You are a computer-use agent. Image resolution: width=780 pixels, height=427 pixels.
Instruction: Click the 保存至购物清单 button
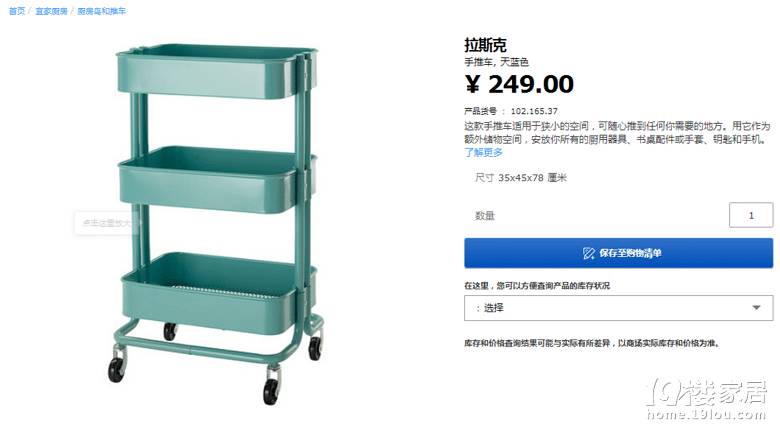pyautogui.click(x=618, y=253)
